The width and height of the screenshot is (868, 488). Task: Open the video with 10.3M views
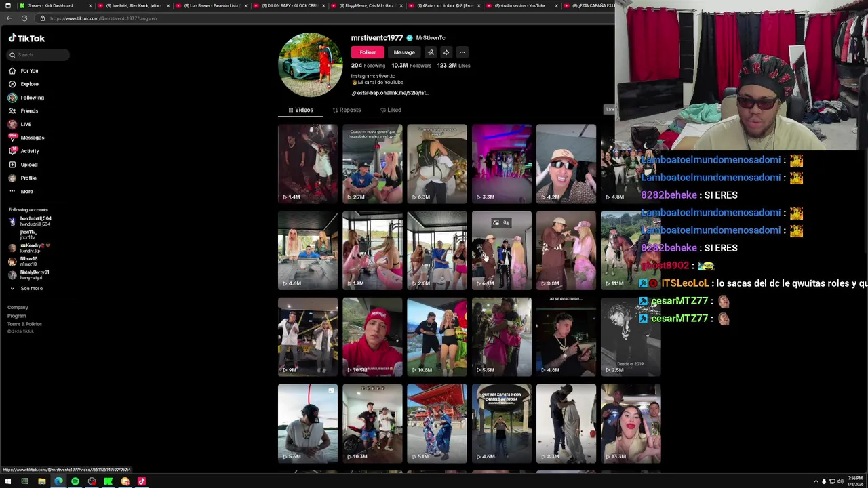coord(372,424)
